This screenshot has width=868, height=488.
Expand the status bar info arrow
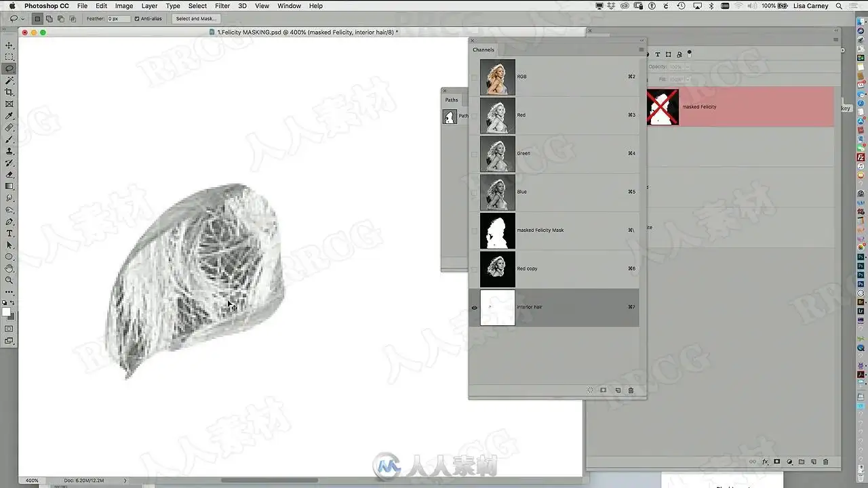(125, 481)
